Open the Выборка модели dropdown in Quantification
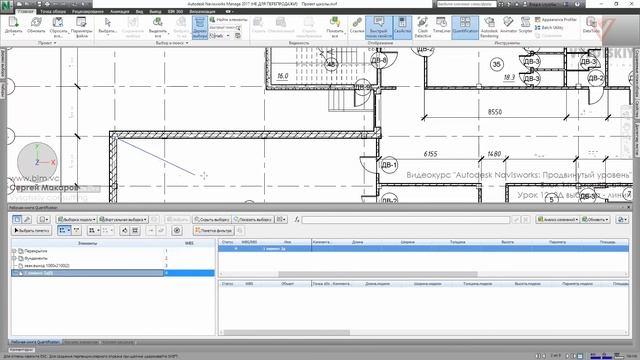This screenshot has height=360, width=640. coord(76,220)
